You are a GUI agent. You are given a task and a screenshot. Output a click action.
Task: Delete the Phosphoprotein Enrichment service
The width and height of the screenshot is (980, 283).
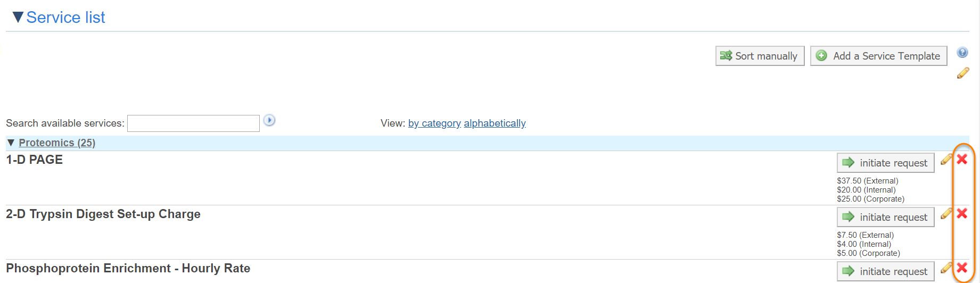(962, 268)
